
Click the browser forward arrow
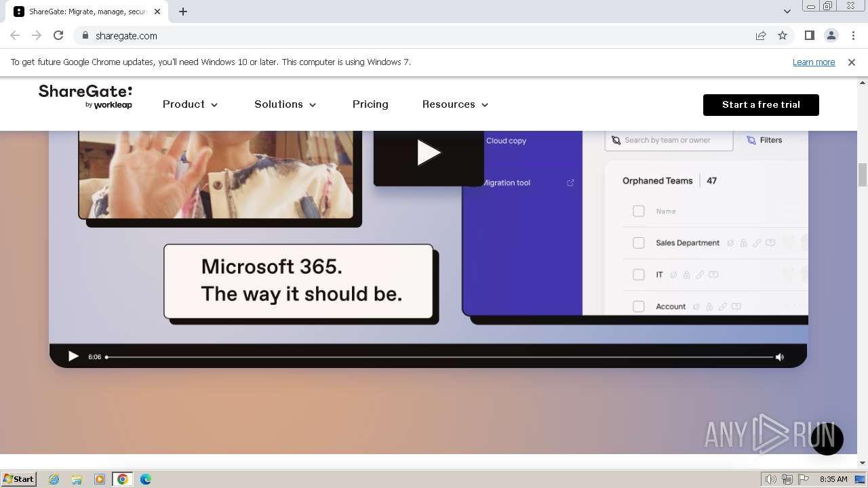coord(37,35)
